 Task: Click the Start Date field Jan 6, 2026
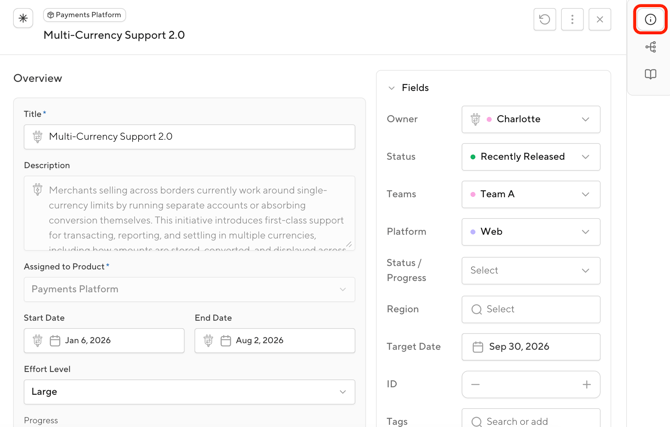coord(104,341)
